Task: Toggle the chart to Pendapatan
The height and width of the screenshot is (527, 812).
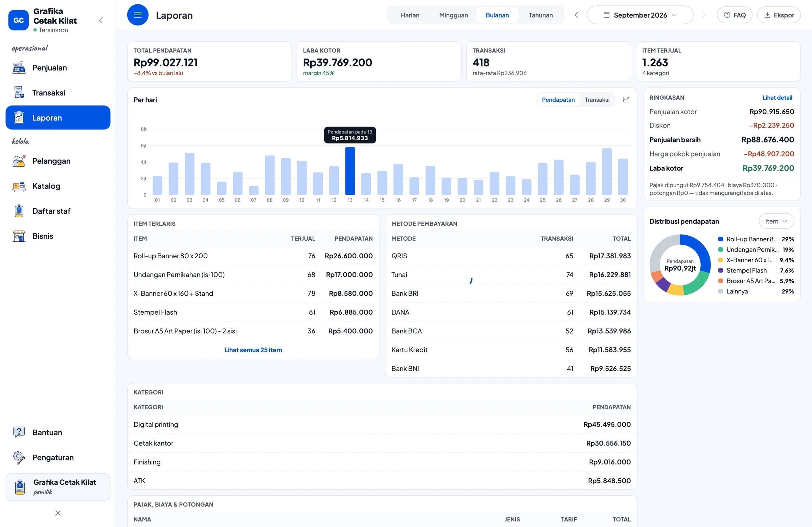Action: 558,99
